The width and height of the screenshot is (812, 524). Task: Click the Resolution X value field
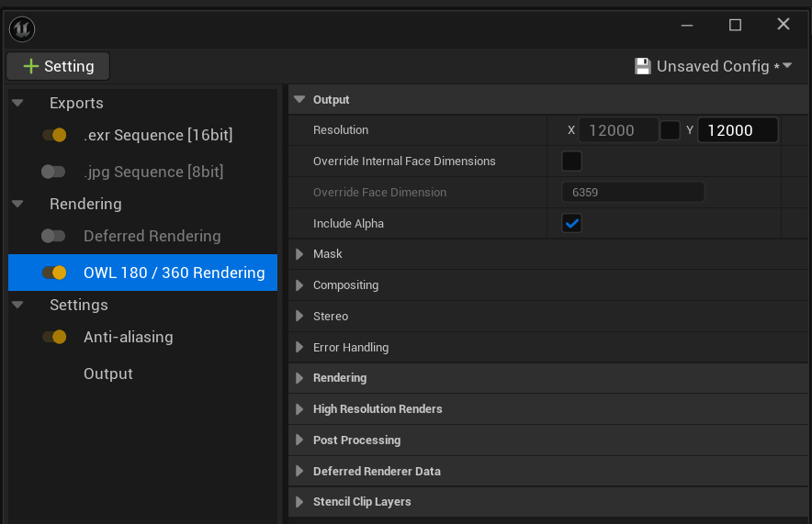point(618,129)
